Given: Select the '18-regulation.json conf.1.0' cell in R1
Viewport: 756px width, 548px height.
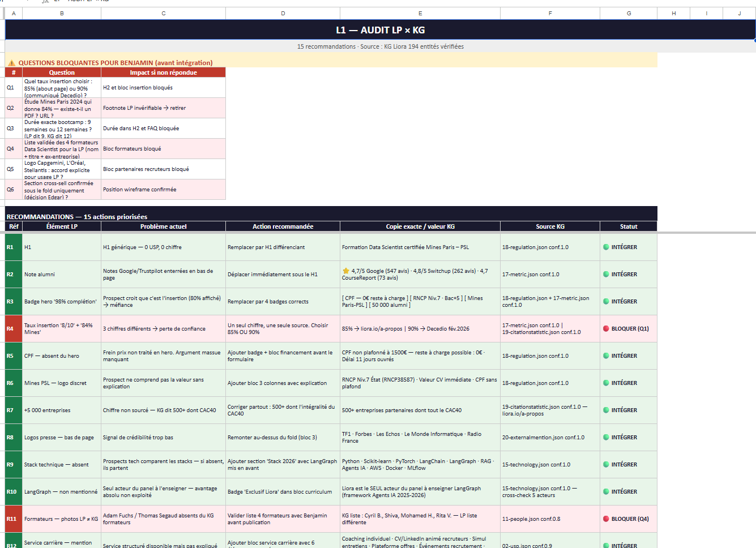Looking at the screenshot, I should (x=550, y=247).
